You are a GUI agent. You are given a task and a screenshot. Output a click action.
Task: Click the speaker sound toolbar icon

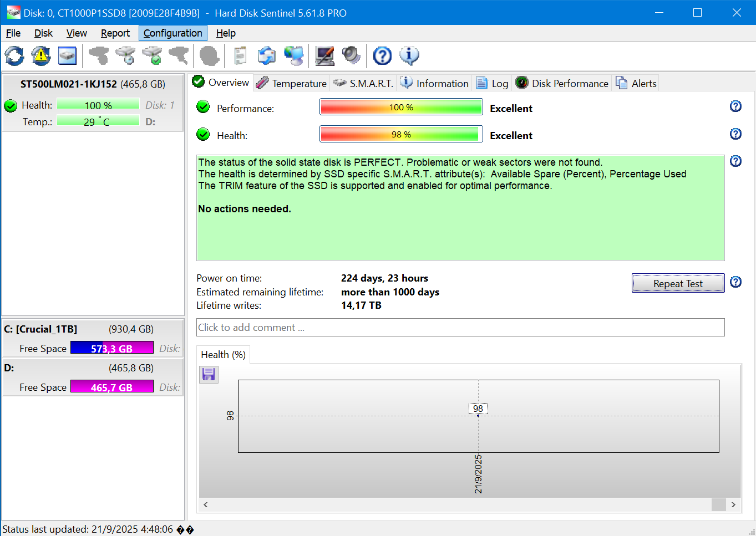click(351, 55)
